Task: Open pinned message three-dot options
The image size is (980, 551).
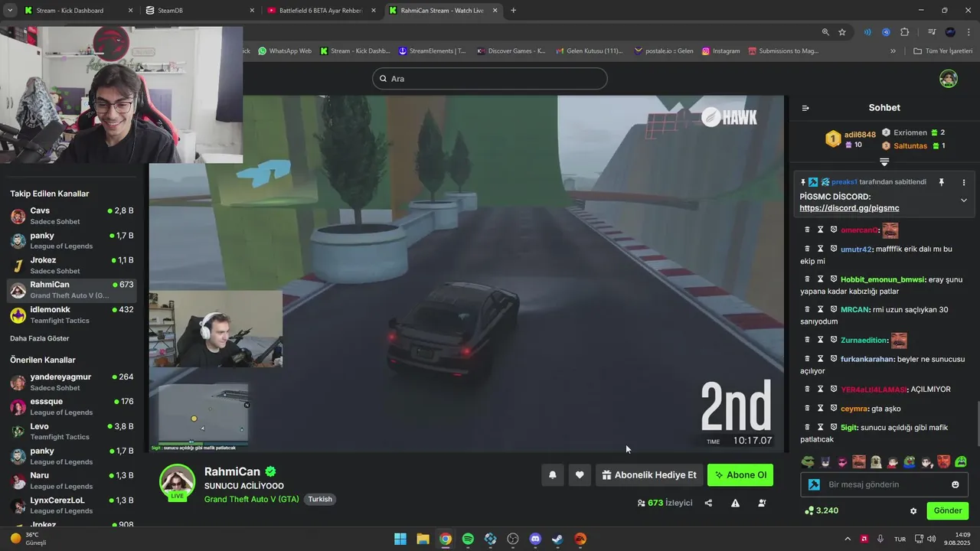Action: pos(964,182)
